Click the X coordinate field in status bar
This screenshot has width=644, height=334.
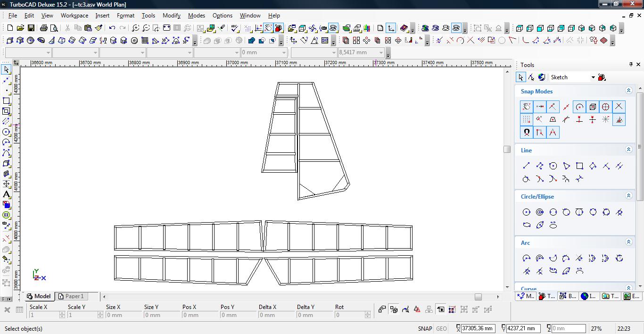point(477,328)
